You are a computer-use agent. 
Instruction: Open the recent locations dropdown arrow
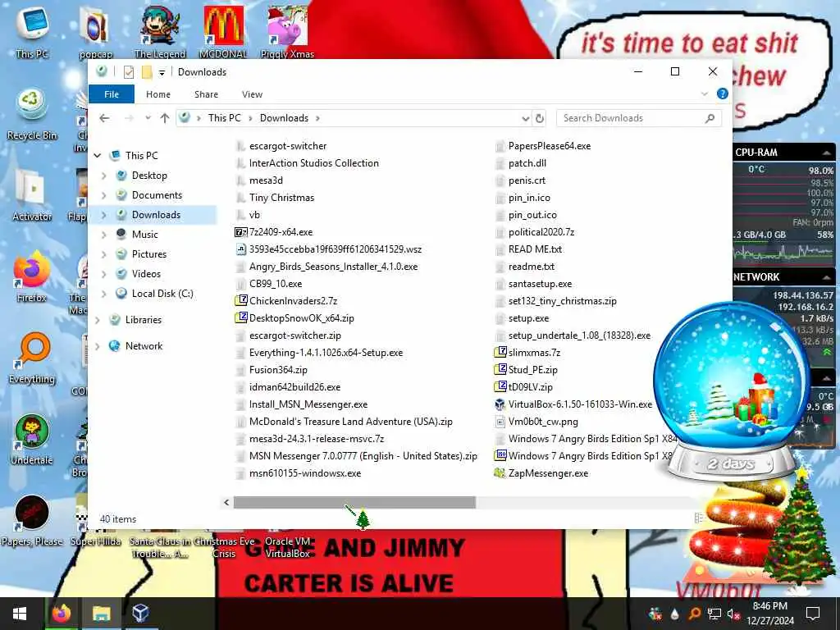[148, 118]
